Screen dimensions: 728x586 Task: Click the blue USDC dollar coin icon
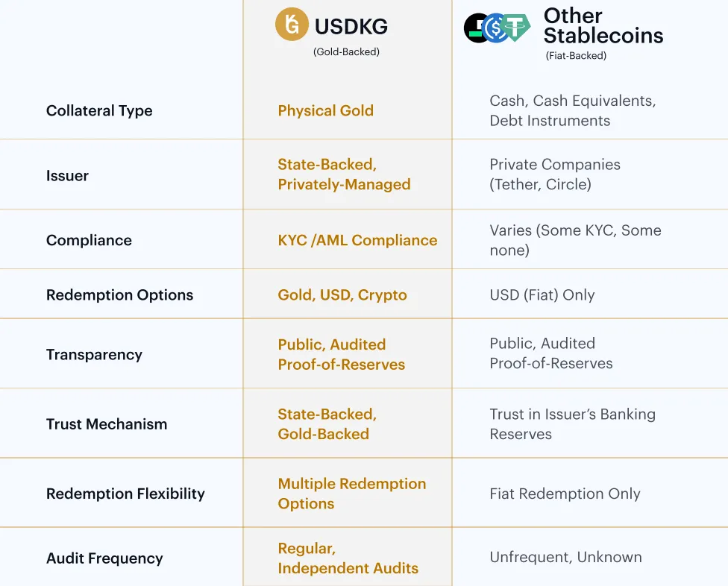coord(495,28)
